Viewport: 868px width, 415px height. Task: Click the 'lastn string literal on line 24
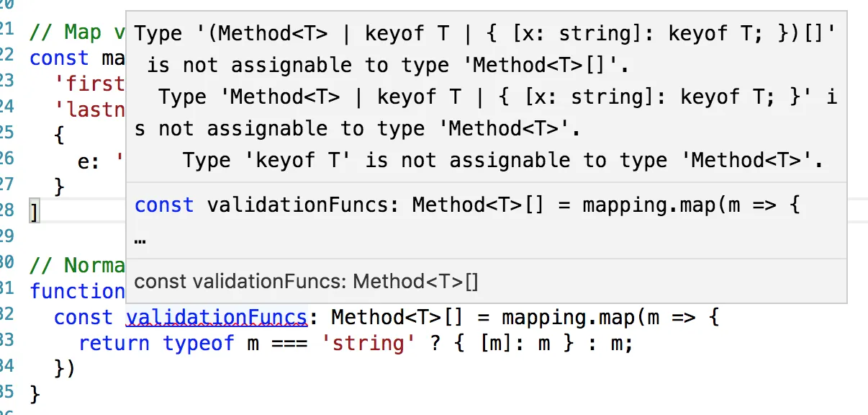(89, 110)
